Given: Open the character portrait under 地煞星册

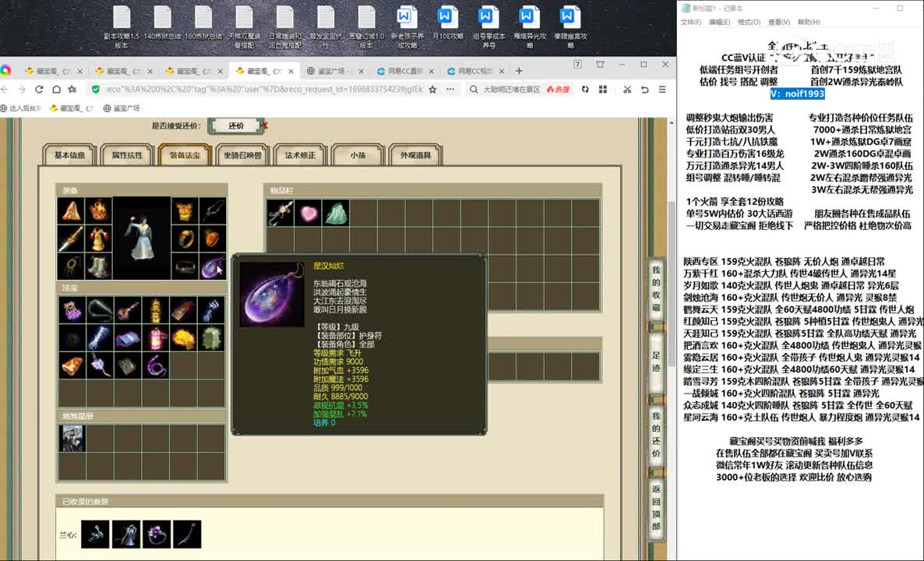Looking at the screenshot, I should point(72,439).
